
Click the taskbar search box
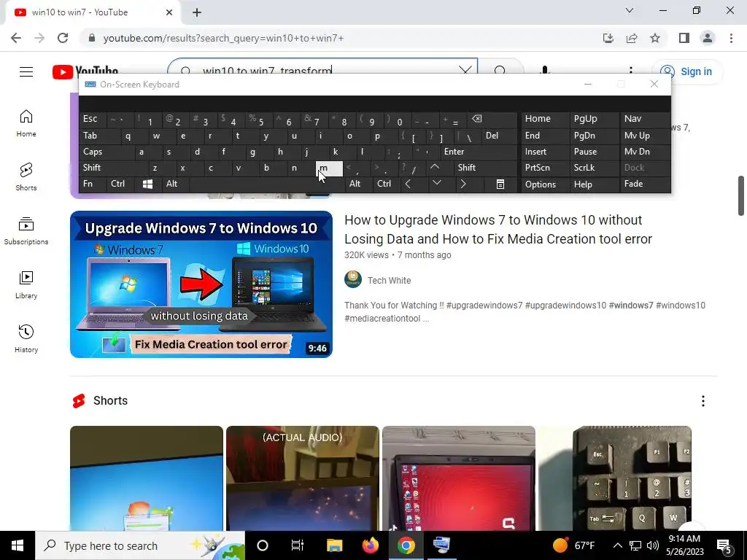point(140,545)
